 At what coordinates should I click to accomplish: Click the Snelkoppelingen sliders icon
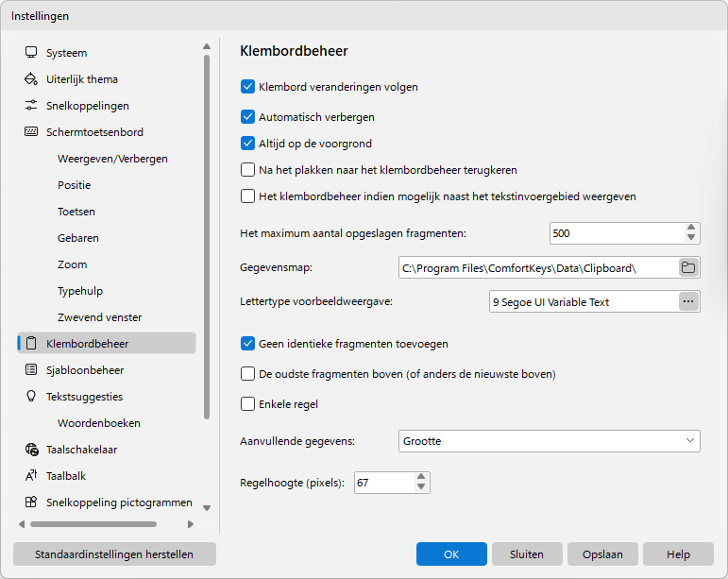coord(31,106)
